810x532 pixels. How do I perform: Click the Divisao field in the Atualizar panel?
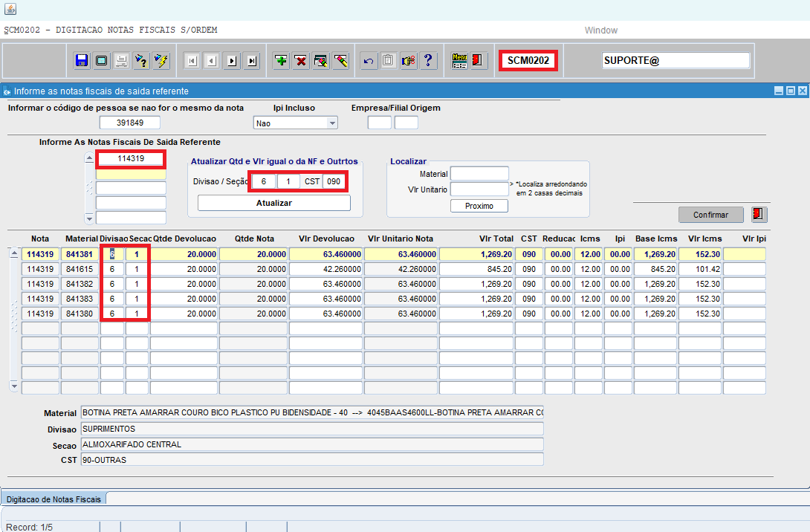point(264,182)
